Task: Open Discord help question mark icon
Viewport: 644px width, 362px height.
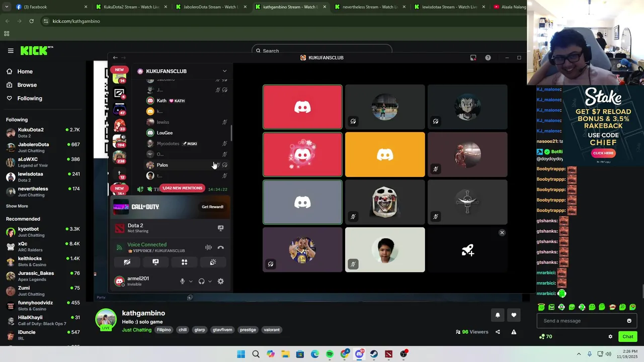Action: (488, 58)
